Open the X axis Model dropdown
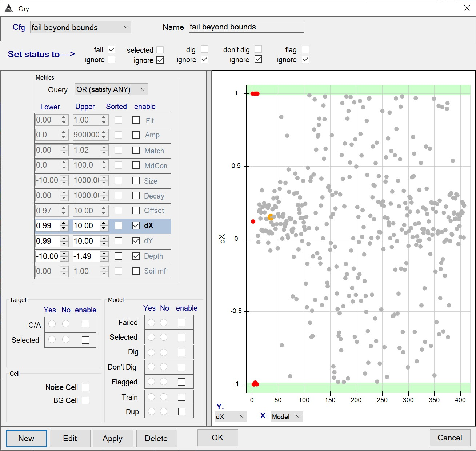This screenshot has height=451, width=476. click(287, 416)
